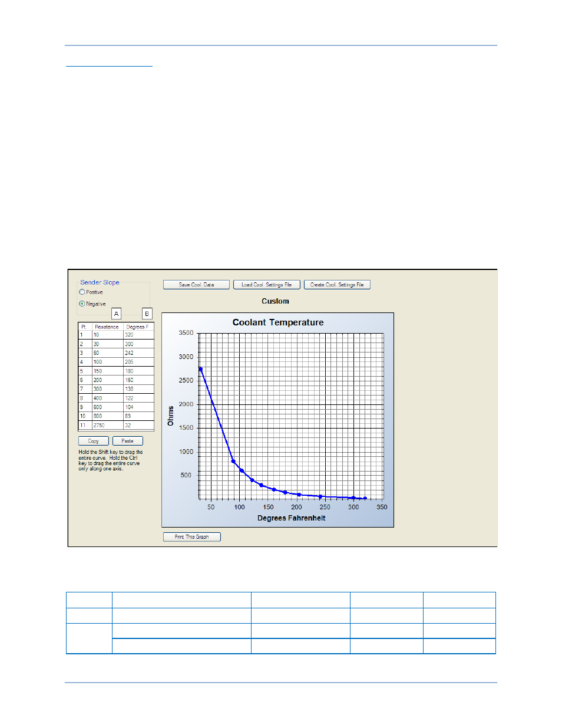Click the curve point near 800 ohms
Screen dimensions: 562x728
coord(233,462)
